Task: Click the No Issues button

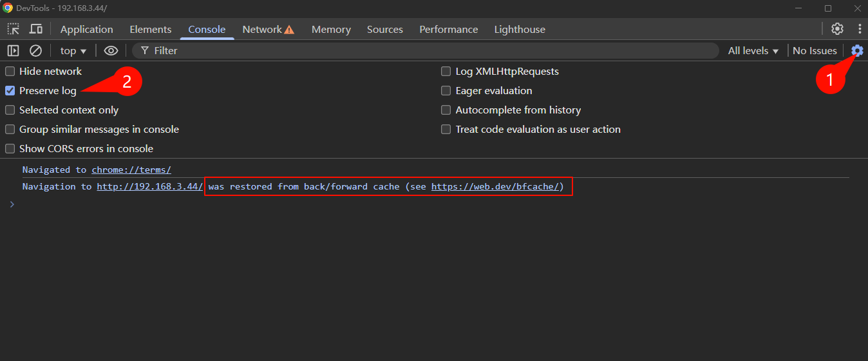Action: [815, 50]
